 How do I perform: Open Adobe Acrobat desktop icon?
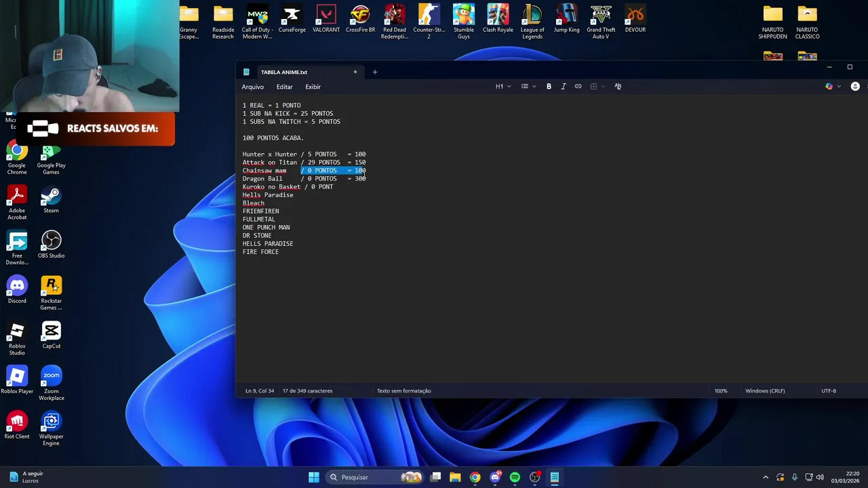[x=17, y=203]
